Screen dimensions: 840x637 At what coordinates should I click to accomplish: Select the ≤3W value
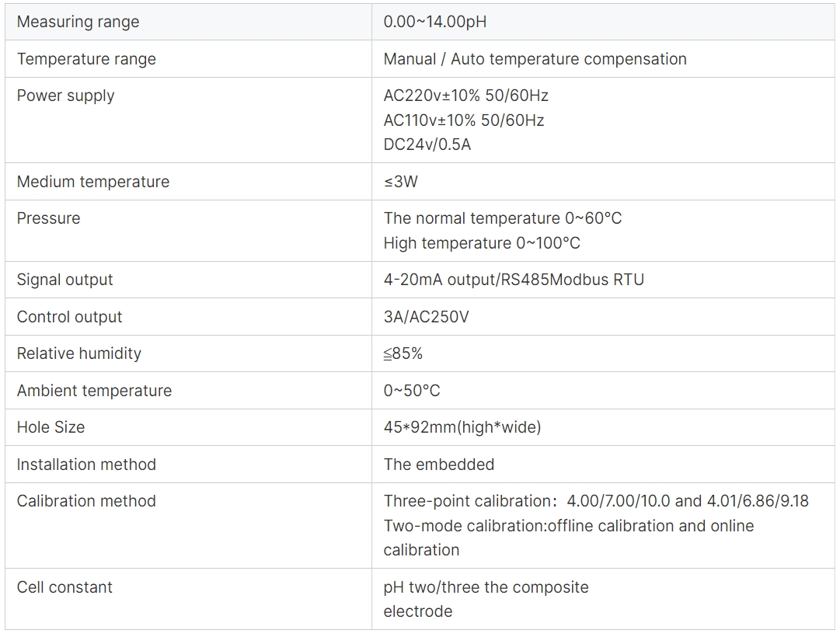400,182
